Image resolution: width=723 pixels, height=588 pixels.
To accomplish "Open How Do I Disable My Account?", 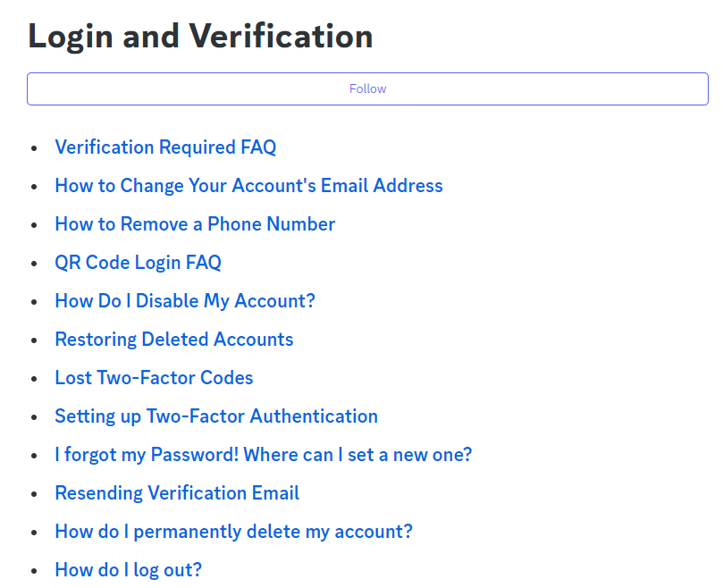I will click(185, 300).
